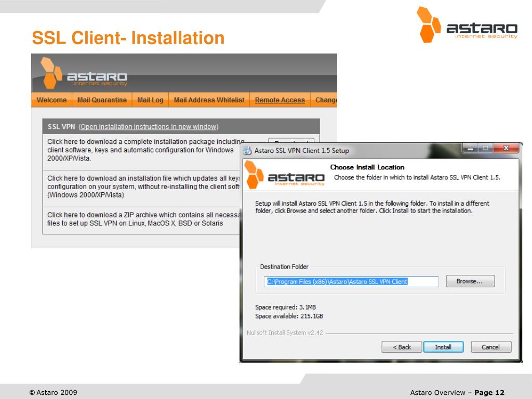Open the Welcome tab in the portal
Screen dimensions: 532x399
point(51,100)
